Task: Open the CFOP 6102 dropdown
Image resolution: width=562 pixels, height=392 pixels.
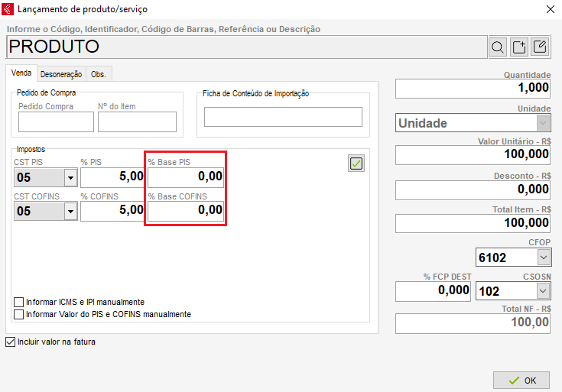Action: [543, 258]
